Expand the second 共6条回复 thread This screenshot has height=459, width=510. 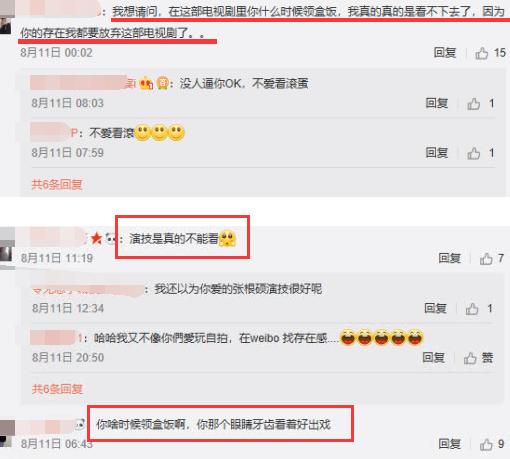pos(57,389)
